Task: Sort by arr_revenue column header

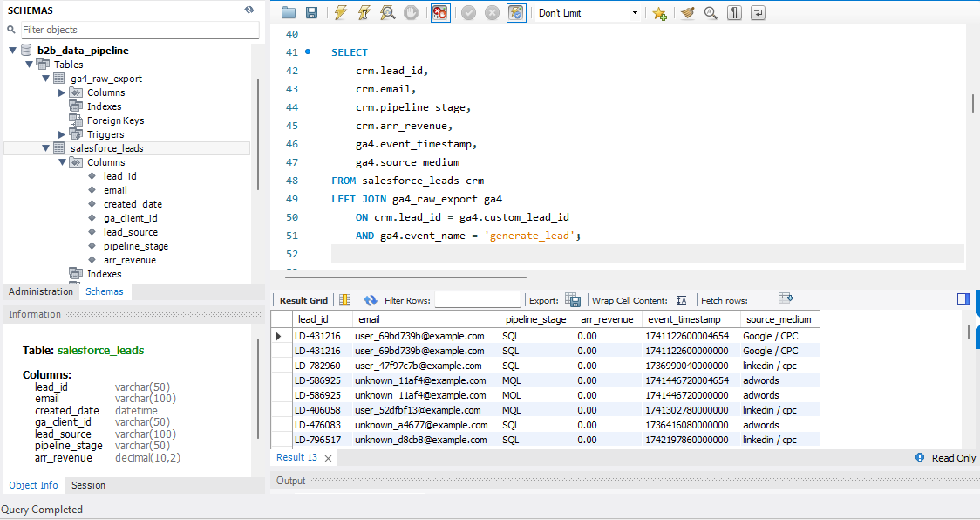Action: pos(607,319)
